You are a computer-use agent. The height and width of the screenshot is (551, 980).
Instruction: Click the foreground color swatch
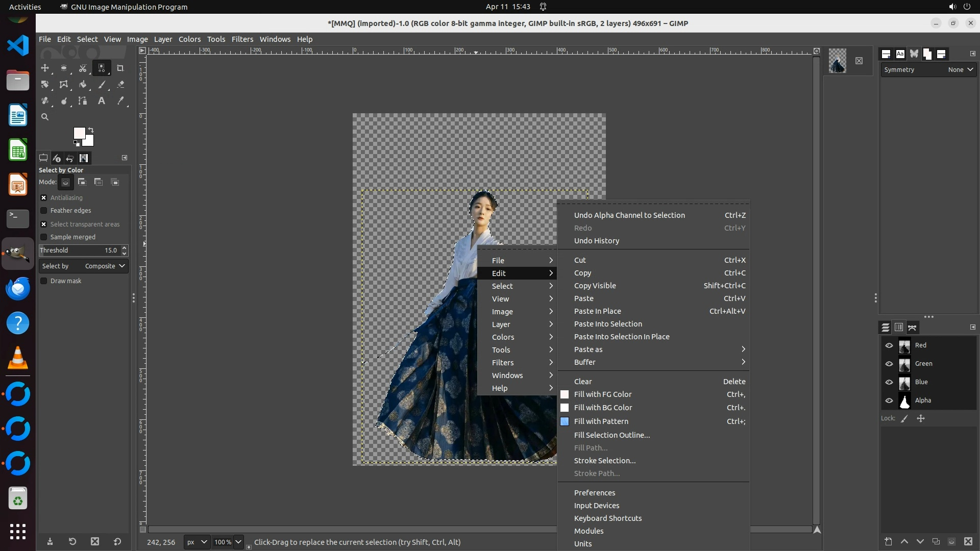click(79, 133)
